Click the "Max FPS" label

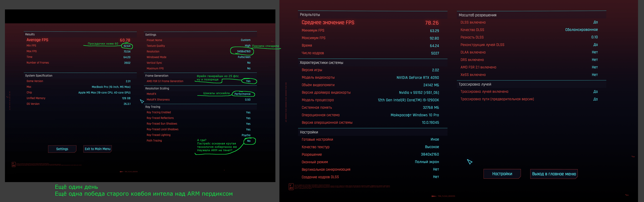[x=31, y=51]
